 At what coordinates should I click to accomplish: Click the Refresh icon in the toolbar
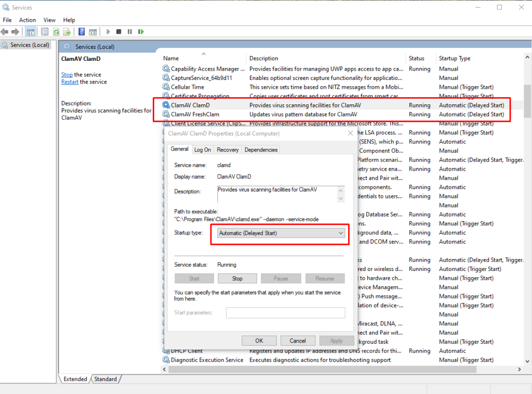[x=56, y=31]
